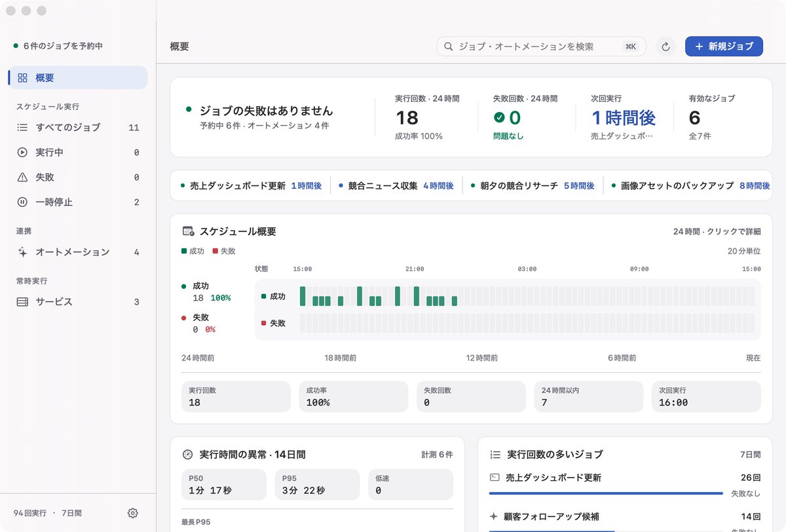Click the 売上ダッシュボード更新 progress bar
This screenshot has height=532, width=786.
(606, 493)
